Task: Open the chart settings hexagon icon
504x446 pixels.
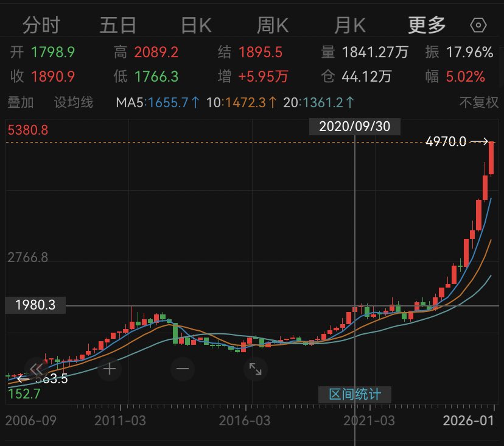Action: 478,25
